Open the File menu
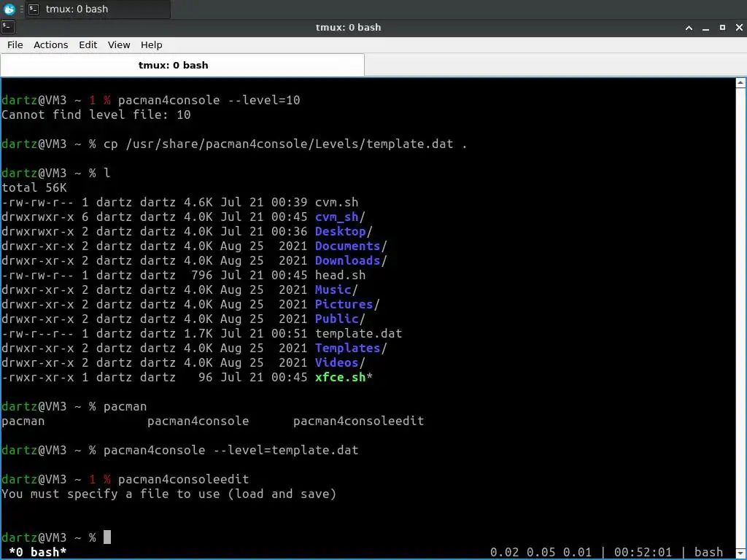Image resolution: width=747 pixels, height=560 pixels. point(15,44)
